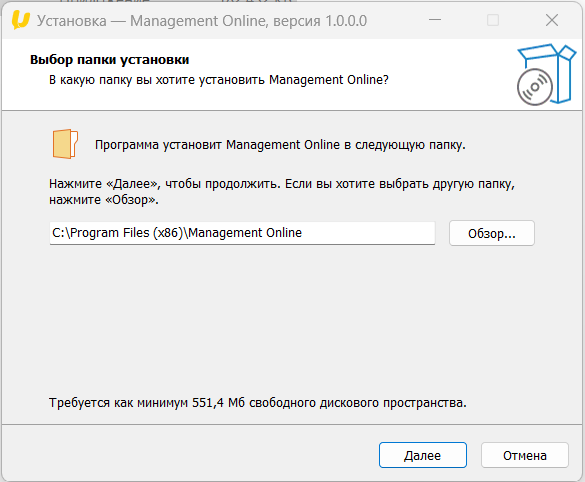Image resolution: width=585 pixels, height=482 pixels.
Task: Close the Management Online setup window
Action: tap(552, 20)
